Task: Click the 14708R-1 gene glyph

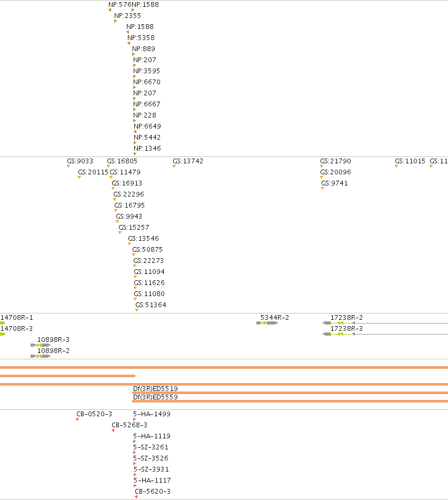Action: pyautogui.click(x=3, y=323)
